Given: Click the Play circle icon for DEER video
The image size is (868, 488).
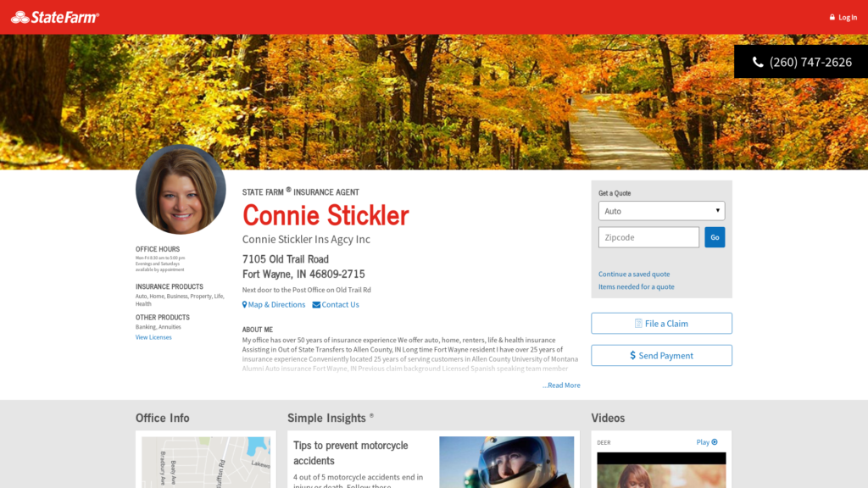Looking at the screenshot, I should 715,442.
